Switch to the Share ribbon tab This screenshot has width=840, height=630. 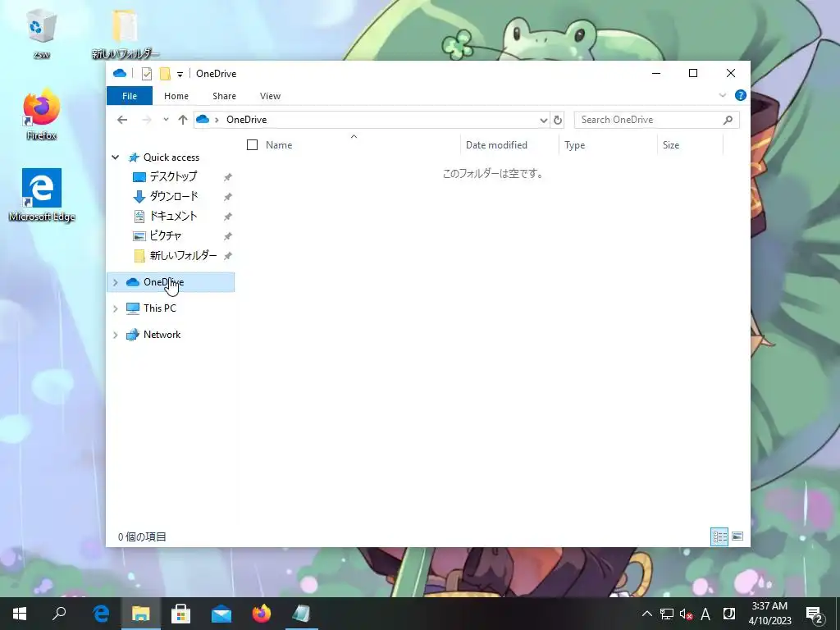point(224,96)
